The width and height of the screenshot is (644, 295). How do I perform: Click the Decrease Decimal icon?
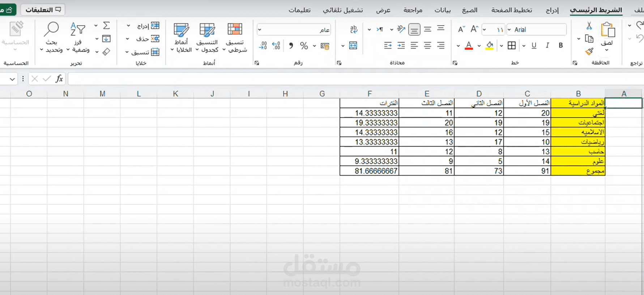tap(263, 46)
